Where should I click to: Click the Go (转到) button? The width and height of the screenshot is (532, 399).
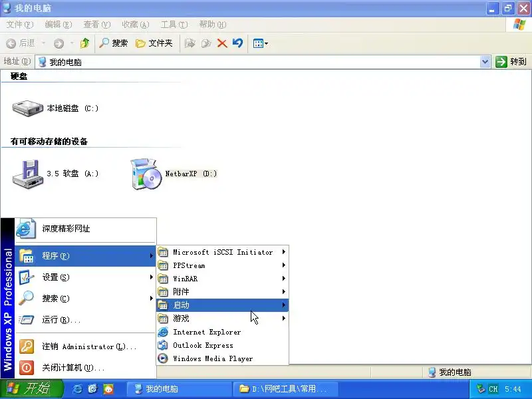pos(511,62)
